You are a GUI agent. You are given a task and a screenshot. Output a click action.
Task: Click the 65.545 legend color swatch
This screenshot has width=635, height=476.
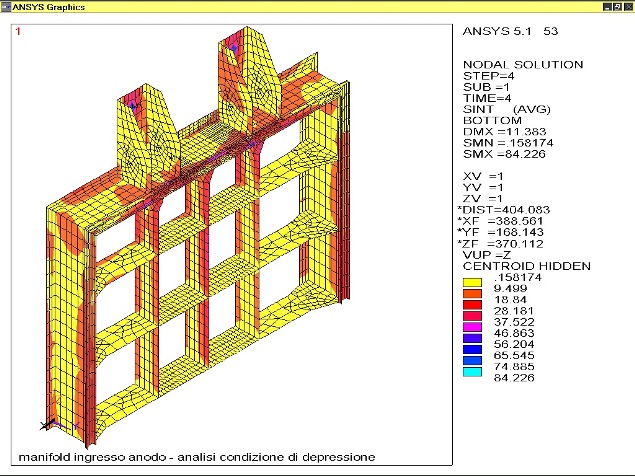click(x=472, y=360)
